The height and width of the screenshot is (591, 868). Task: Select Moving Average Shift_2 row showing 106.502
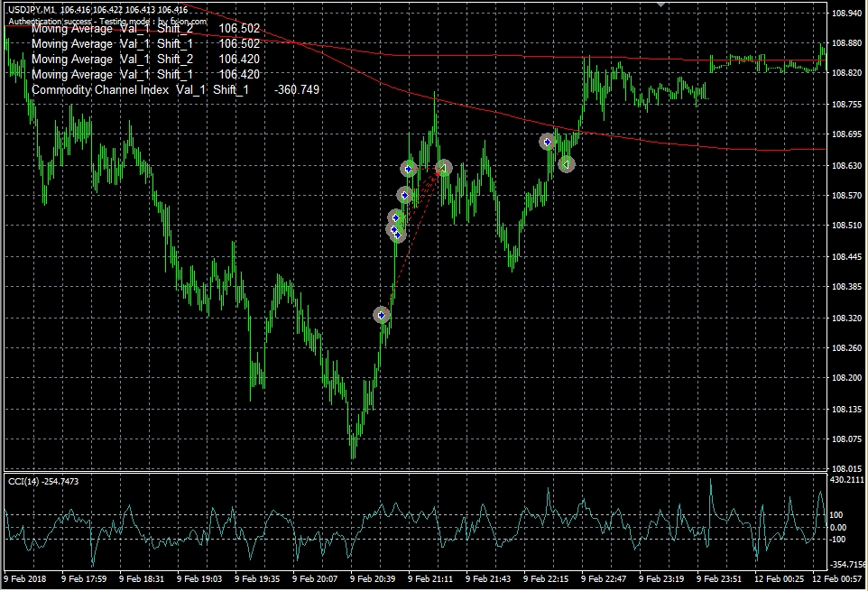point(145,29)
